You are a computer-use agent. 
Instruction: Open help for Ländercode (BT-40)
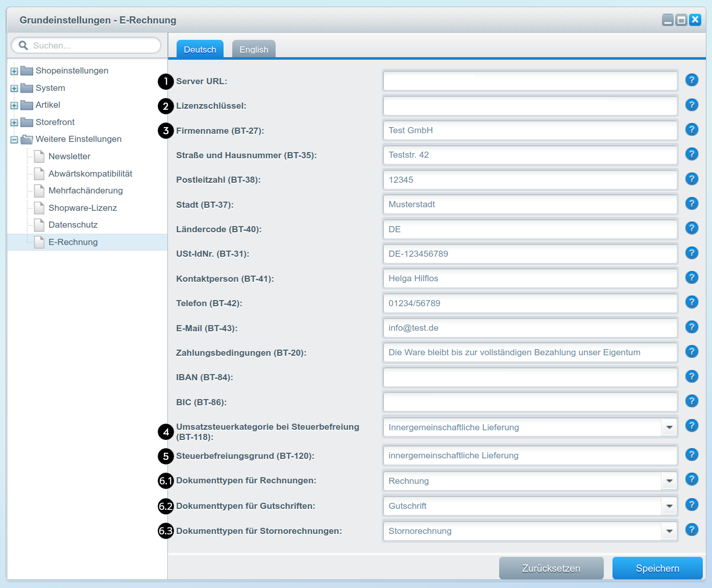[x=692, y=228]
